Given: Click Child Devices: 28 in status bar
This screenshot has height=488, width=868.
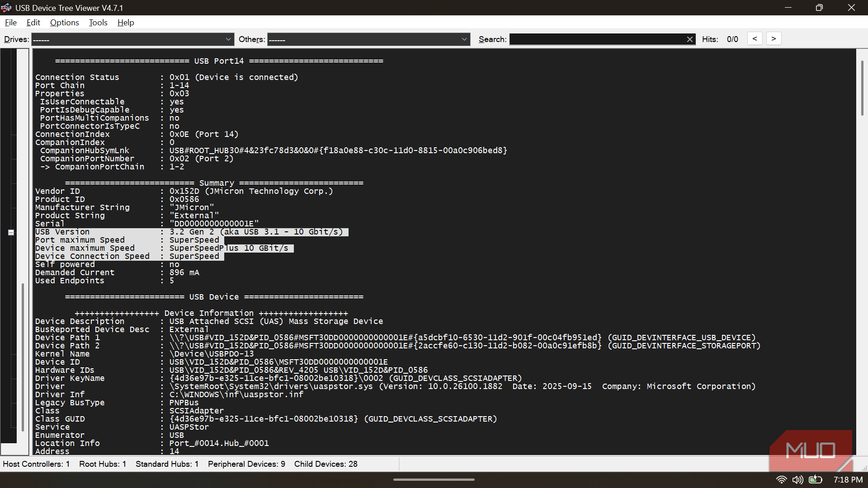Looking at the screenshot, I should click(x=325, y=464).
